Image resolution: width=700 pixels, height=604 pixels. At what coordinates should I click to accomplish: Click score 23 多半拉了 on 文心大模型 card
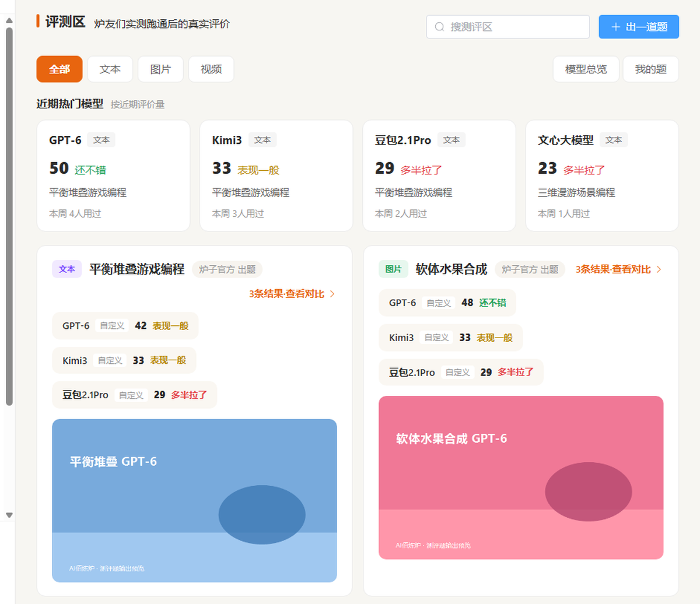coord(571,168)
